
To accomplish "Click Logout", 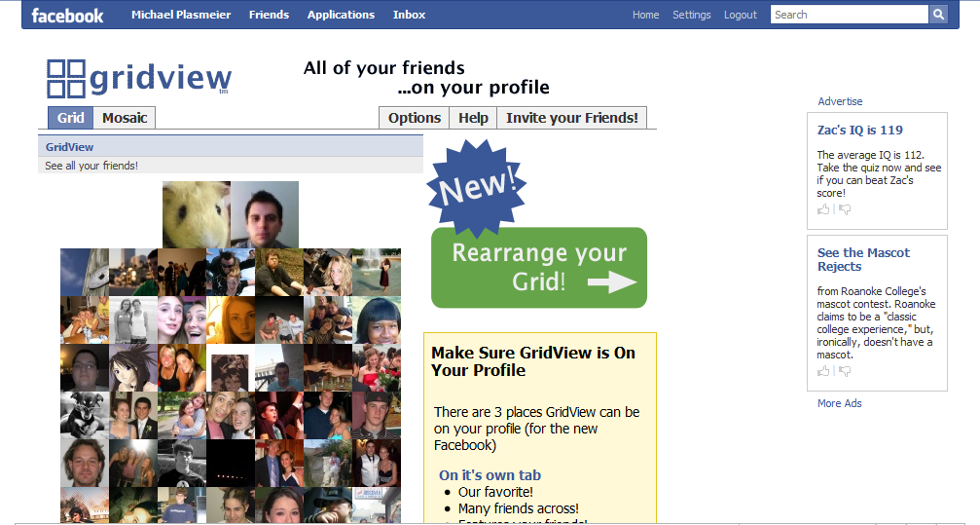I will pos(741,15).
